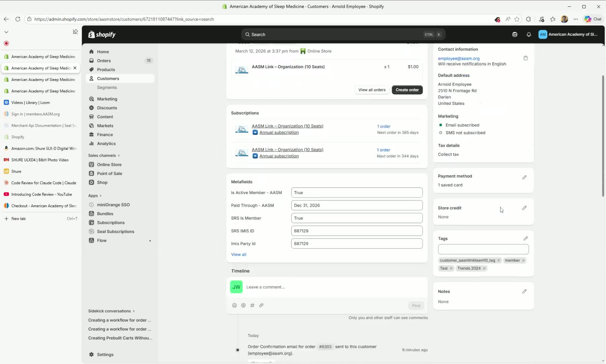This screenshot has width=606, height=364.
Task: Click the Shopify search bar
Action: [x=343, y=34]
